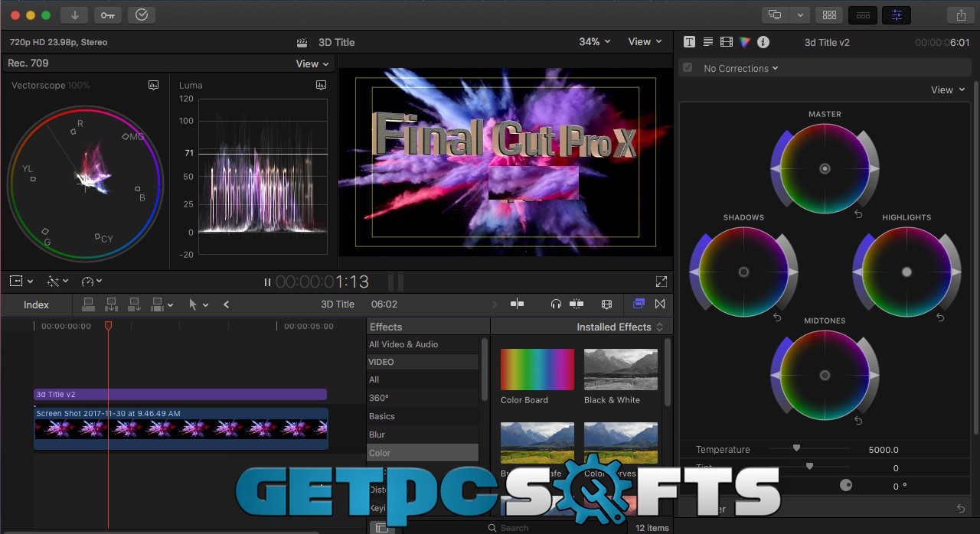Click the Insert clip edit icon
Screen dimensions: 980x534
tap(112, 304)
